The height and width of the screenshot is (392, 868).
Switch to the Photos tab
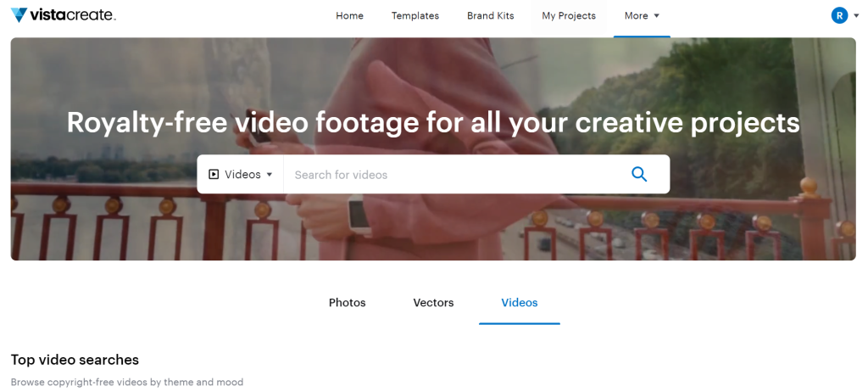pos(347,303)
